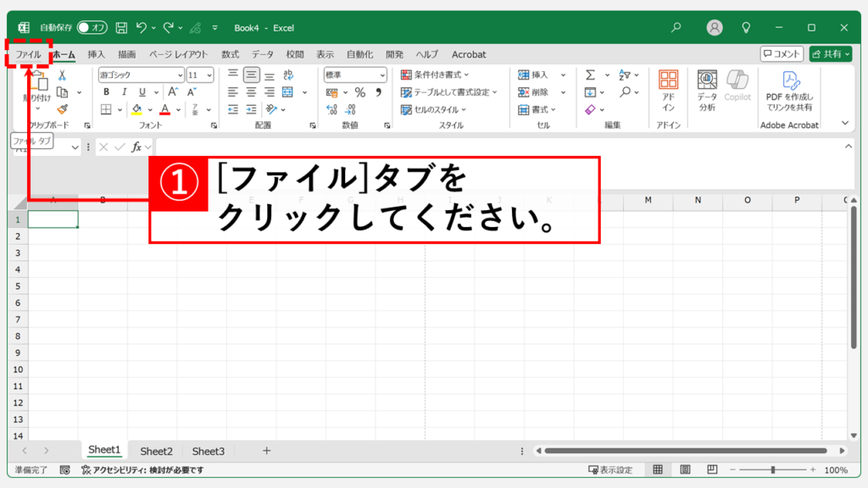Image resolution: width=868 pixels, height=488 pixels.
Task: Toggle Italic formatting button
Action: [x=125, y=92]
